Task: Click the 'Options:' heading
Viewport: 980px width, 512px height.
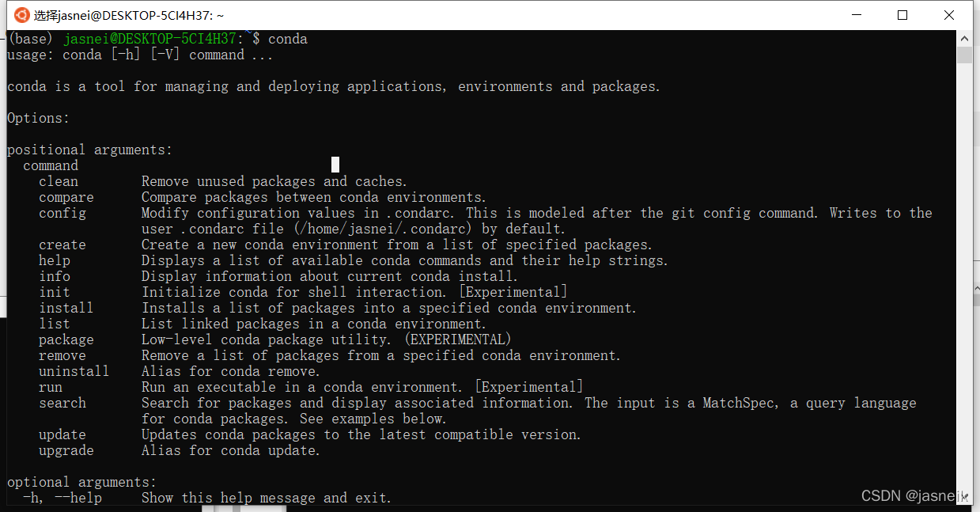Action: [x=39, y=118]
